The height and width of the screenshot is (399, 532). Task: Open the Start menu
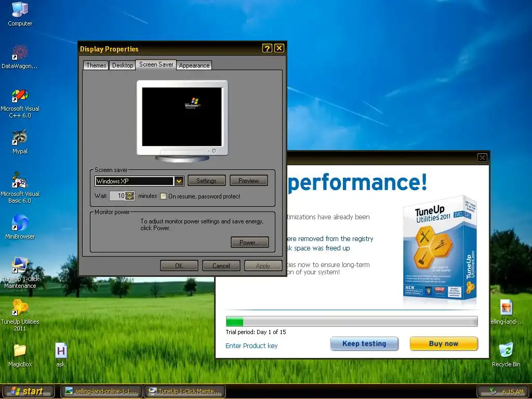[28, 391]
